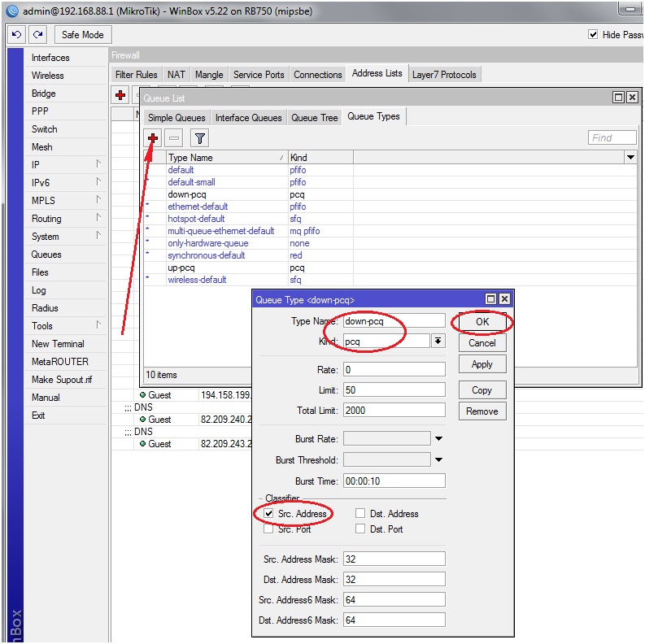The image size is (645, 644).
Task: Expand the Burst Rate field arrow
Action: 438,439
